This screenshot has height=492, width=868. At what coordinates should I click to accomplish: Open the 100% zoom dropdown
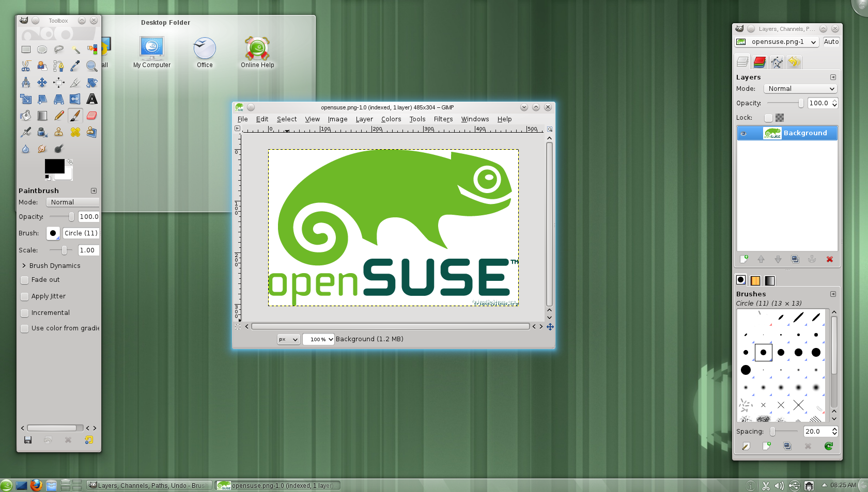coord(318,339)
